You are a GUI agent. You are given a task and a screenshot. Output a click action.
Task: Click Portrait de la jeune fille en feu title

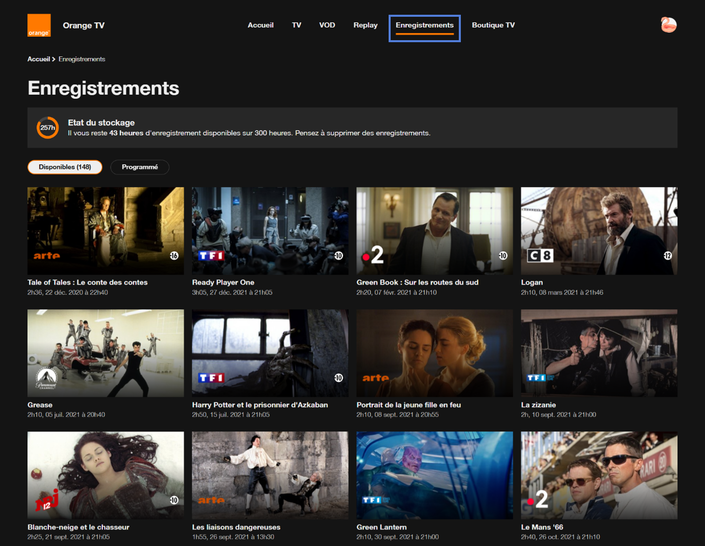tap(409, 405)
